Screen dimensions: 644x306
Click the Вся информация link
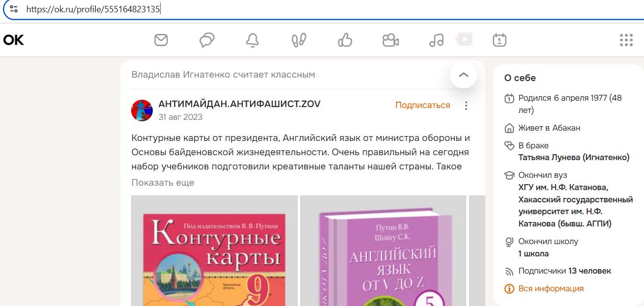tap(551, 289)
